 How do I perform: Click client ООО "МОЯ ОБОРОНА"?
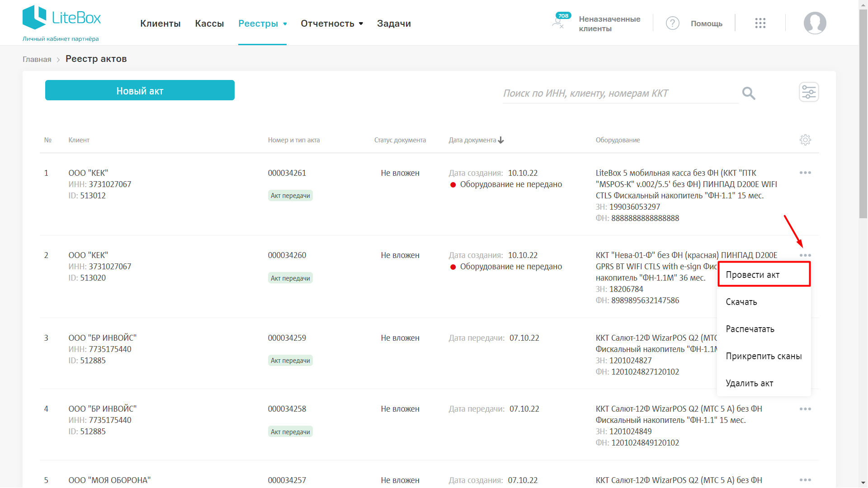tap(109, 480)
